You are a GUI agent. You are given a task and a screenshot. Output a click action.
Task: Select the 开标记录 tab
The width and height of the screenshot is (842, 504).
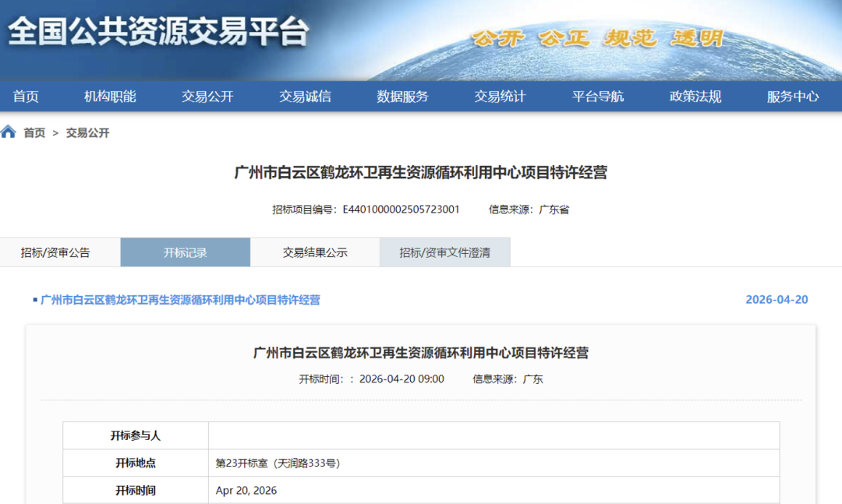[x=186, y=252]
